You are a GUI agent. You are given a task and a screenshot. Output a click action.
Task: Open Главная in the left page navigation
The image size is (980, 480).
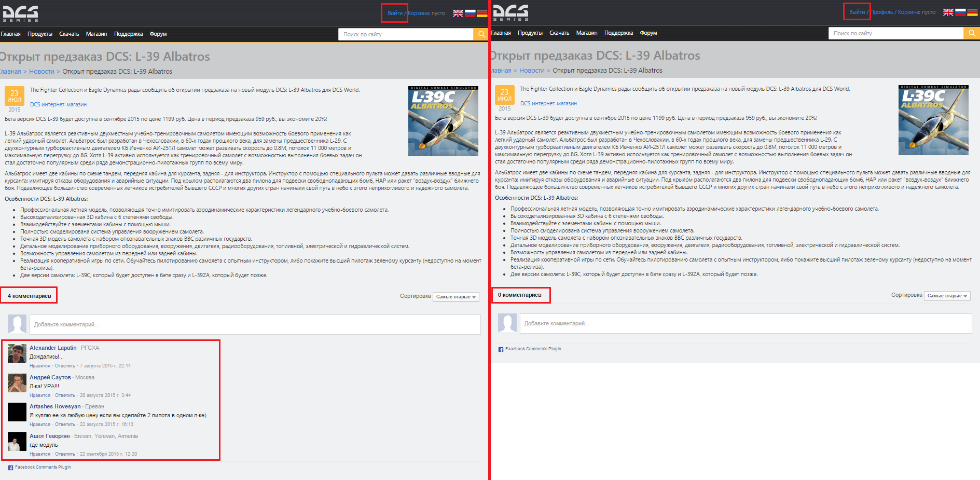[10, 34]
